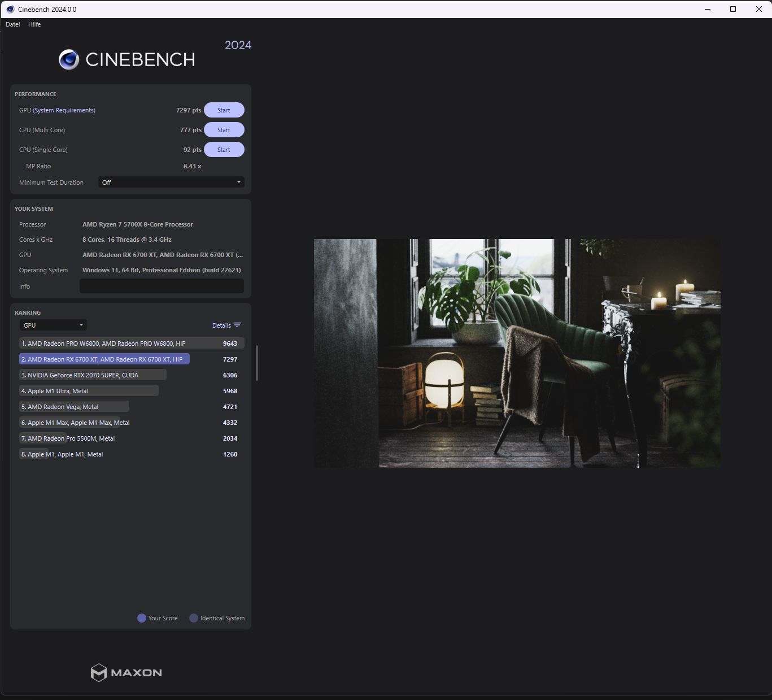The image size is (772, 700).
Task: Click the Identical System legend dot
Action: coord(194,618)
